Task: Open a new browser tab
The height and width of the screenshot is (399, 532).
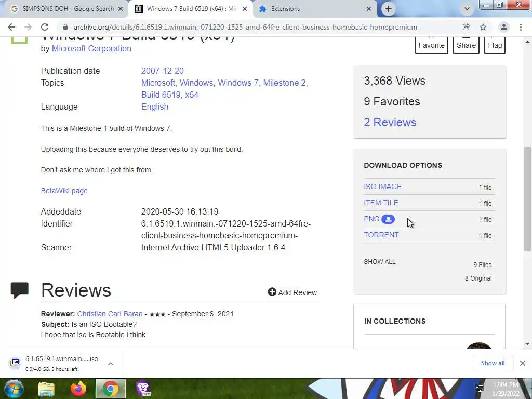Action: click(389, 9)
